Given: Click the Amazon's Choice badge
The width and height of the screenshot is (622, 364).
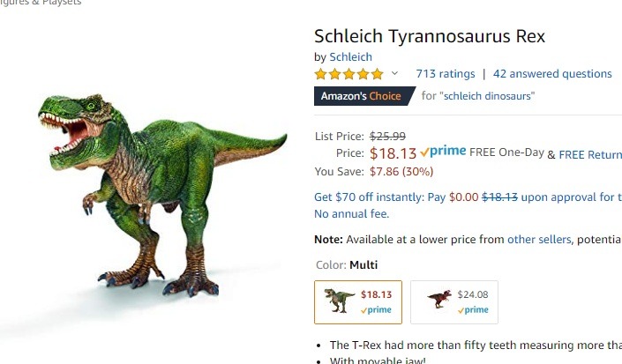Looking at the screenshot, I should tap(362, 96).
